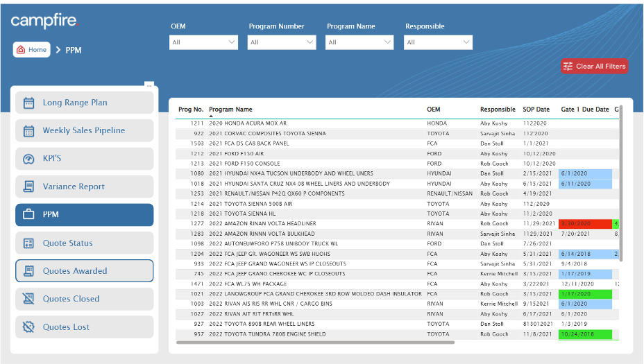Viewport: 644px width, 364px height.
Task: Expand the Responsible filter dropdown
Action: (x=438, y=42)
